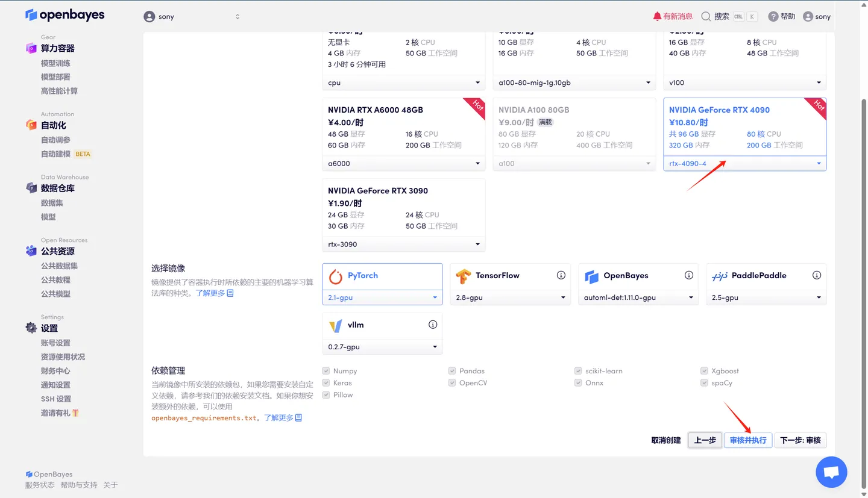Click the gift icon beside 邀请有礼
The width and height of the screenshot is (868, 498).
click(75, 413)
